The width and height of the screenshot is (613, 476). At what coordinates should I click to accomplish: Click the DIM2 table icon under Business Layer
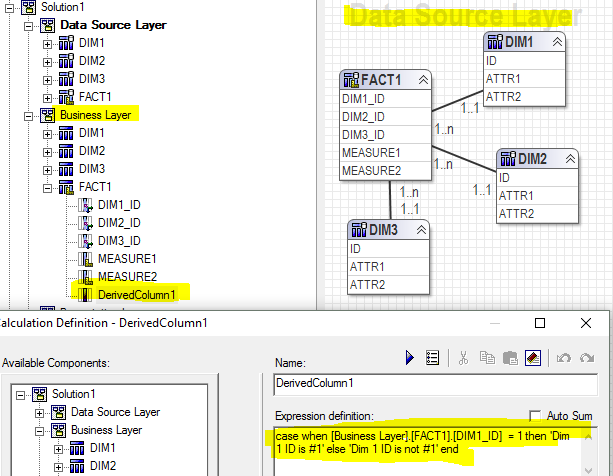66,151
